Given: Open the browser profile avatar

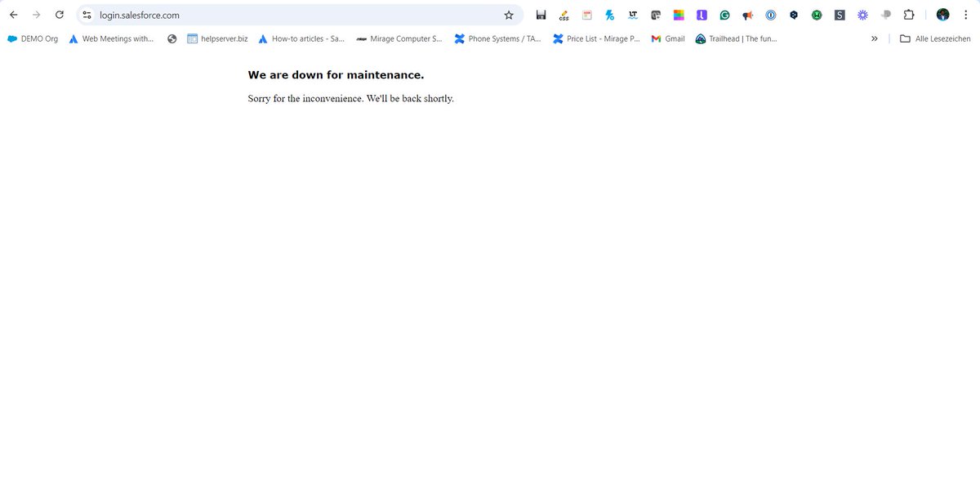Looking at the screenshot, I should click(943, 15).
